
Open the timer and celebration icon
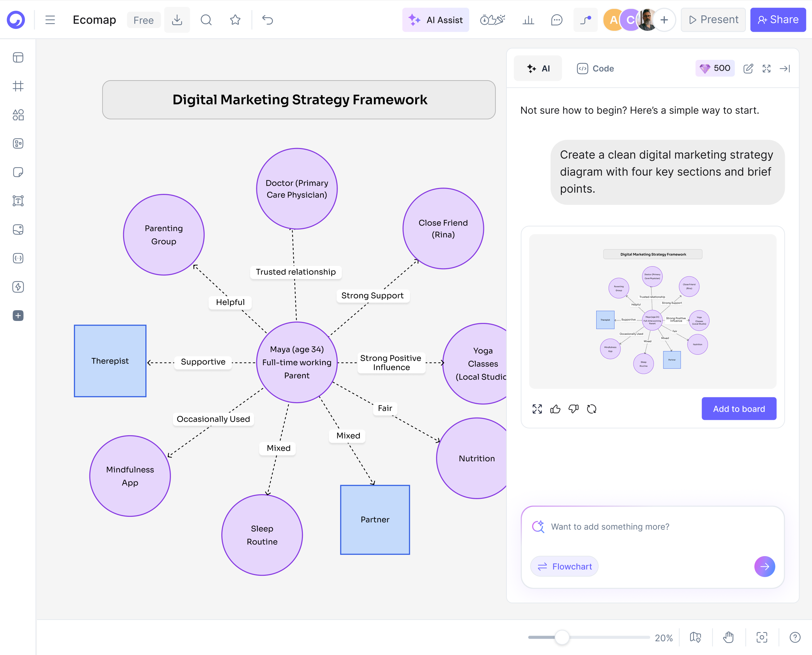[492, 20]
